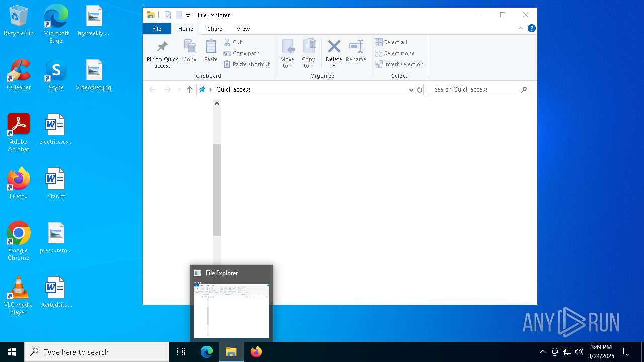Select startedsitu Word document on desktop
Image resolution: width=644 pixels, height=362 pixels.
click(56, 292)
